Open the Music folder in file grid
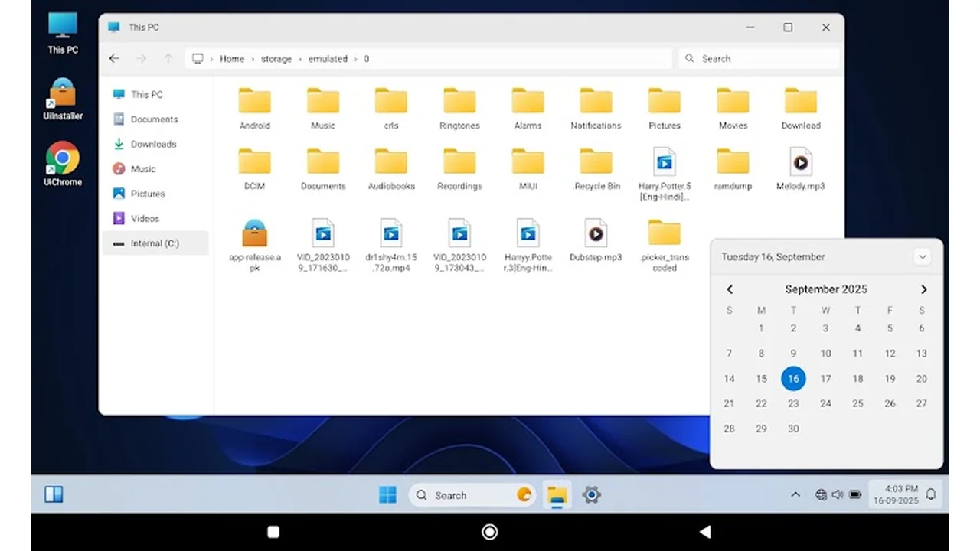Viewport: 980px width, 551px height. pyautogui.click(x=323, y=109)
